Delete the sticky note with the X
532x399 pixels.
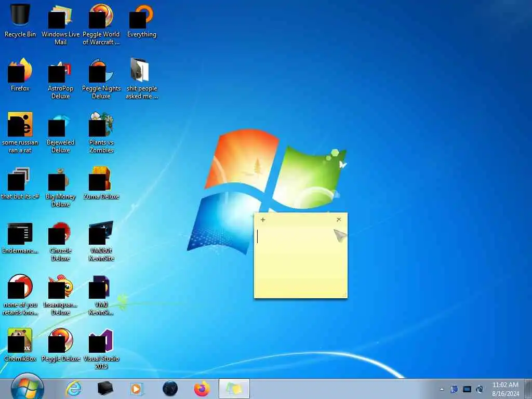pos(339,220)
